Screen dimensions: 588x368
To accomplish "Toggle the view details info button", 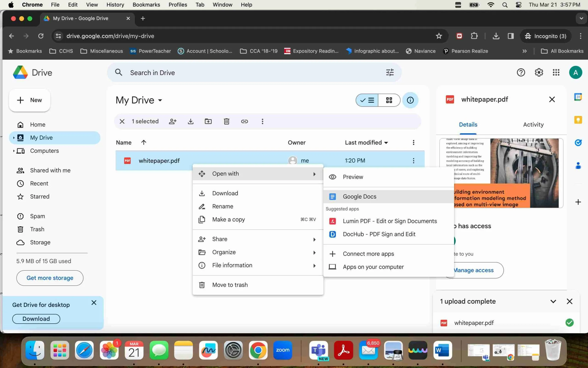I will [410, 100].
